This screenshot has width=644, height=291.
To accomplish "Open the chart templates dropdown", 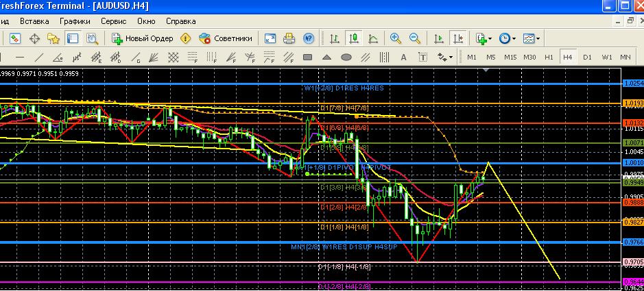I will tap(531, 38).
